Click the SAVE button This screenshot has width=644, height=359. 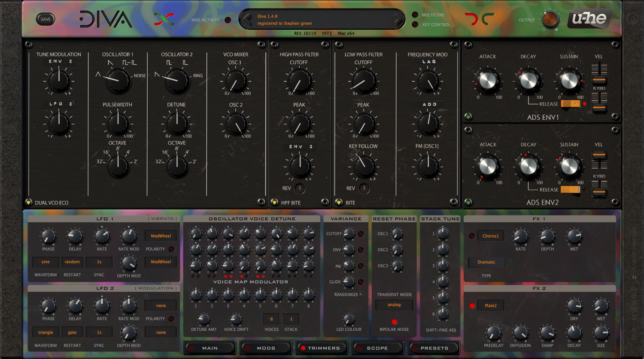46,19
